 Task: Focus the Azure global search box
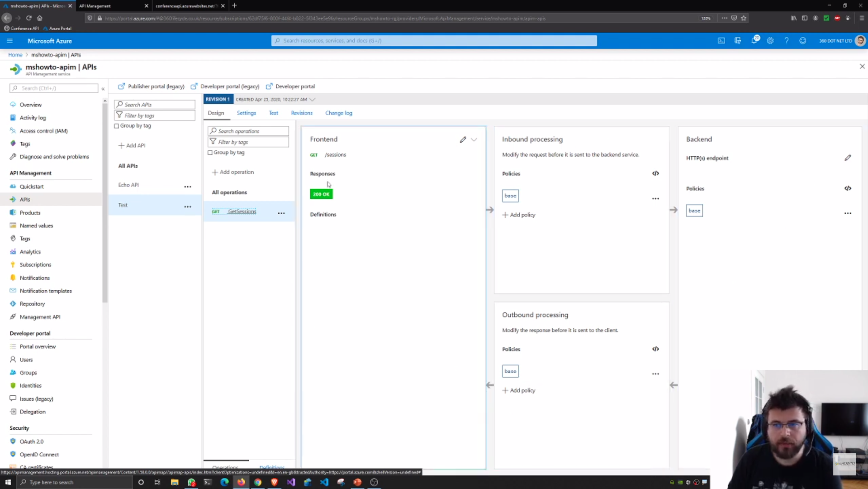click(x=434, y=41)
